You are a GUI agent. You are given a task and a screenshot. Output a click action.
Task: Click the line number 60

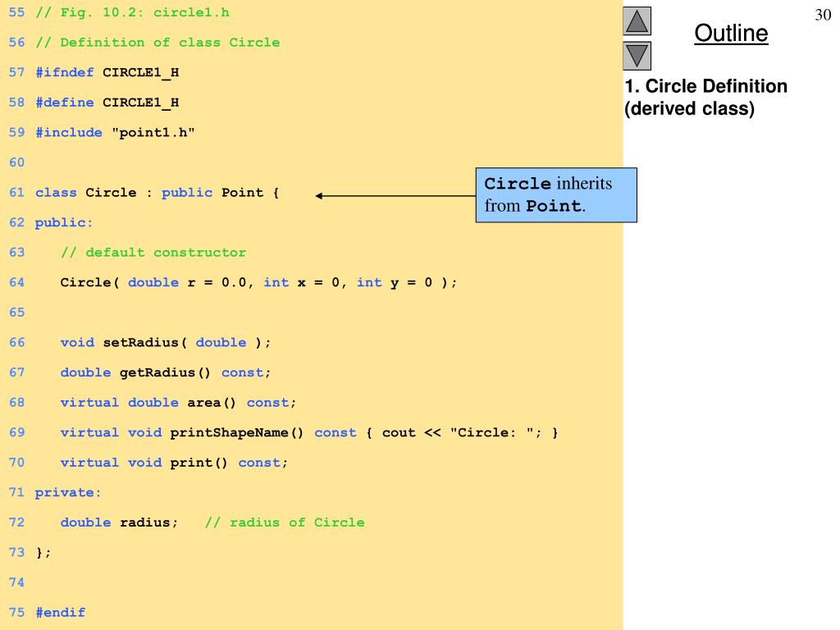16,162
